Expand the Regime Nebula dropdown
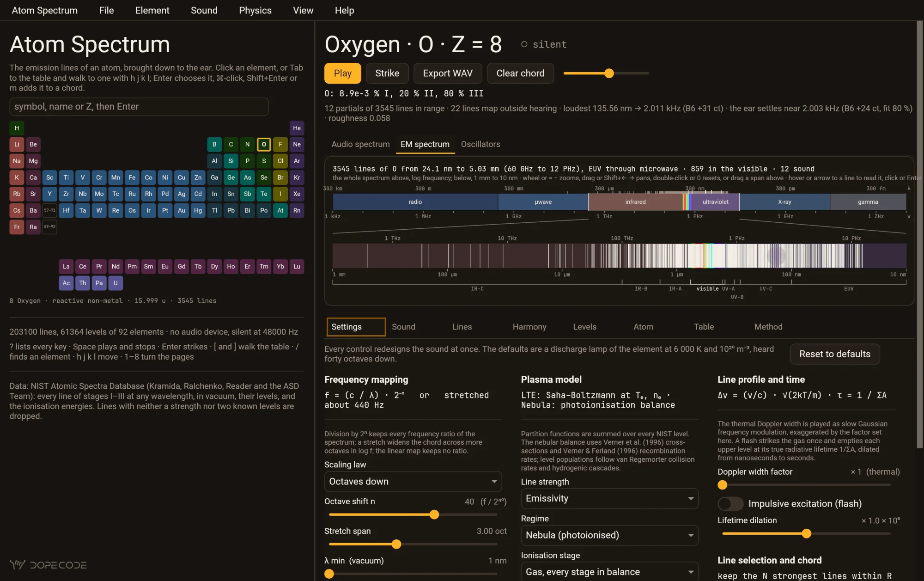This screenshot has width=924, height=581. click(x=609, y=535)
